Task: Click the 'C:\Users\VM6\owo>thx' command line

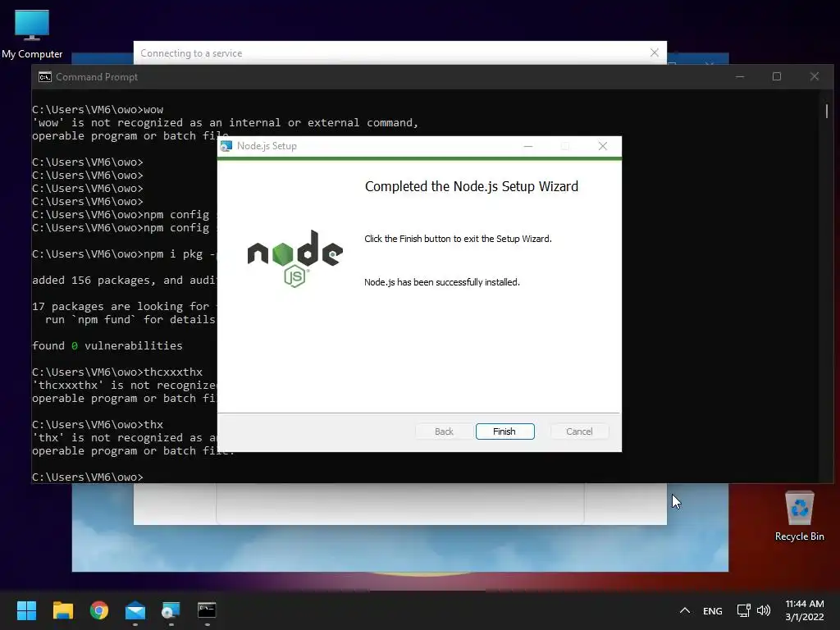Action: 98,424
